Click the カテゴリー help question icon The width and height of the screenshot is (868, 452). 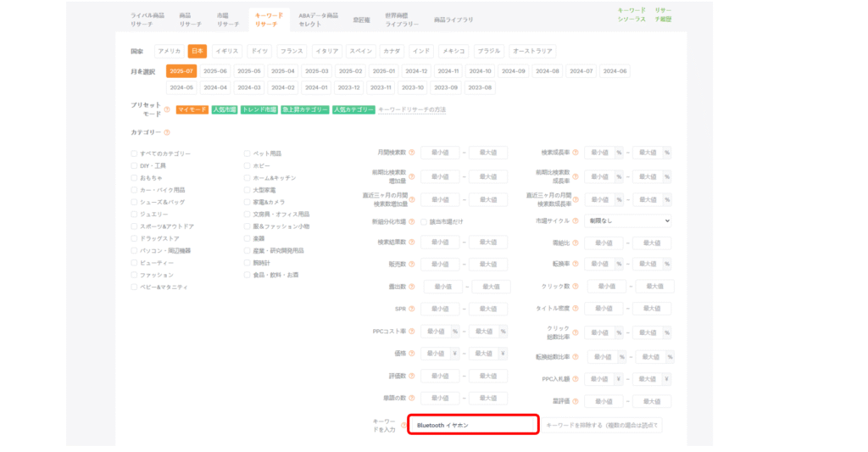(x=167, y=132)
